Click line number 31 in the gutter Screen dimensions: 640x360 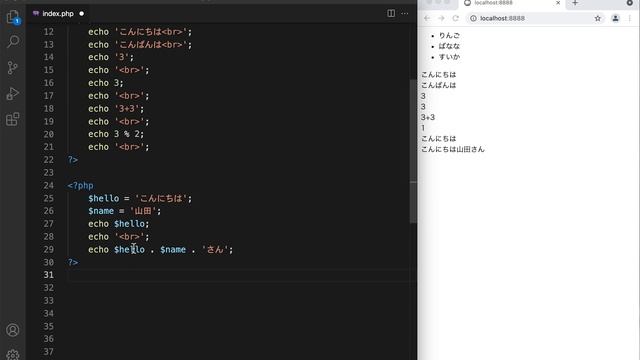pyautogui.click(x=49, y=275)
